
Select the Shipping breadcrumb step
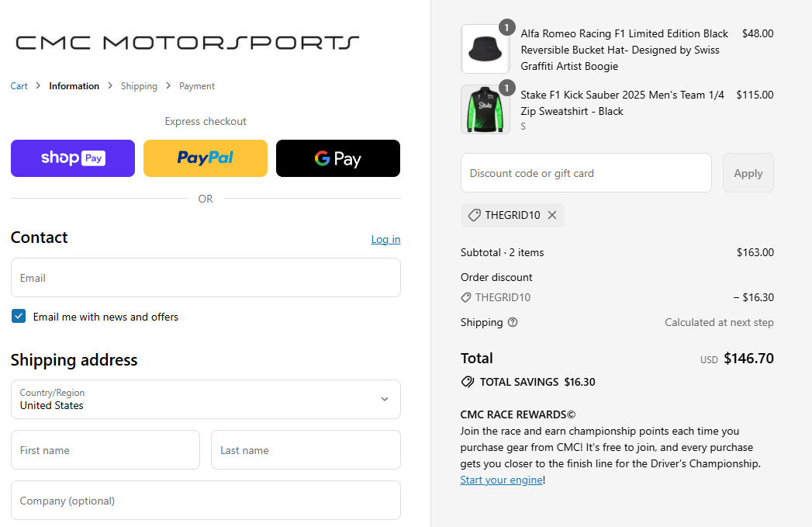139,86
